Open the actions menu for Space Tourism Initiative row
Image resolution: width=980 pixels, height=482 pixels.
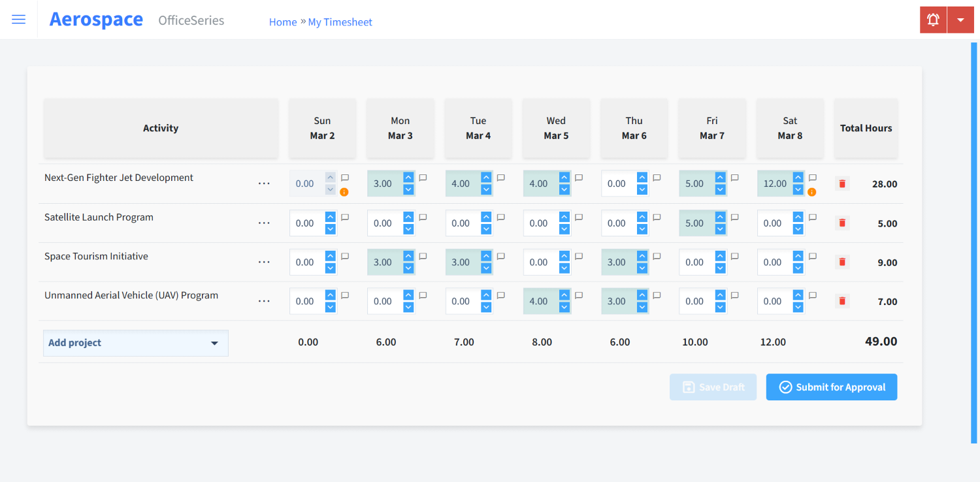click(x=264, y=262)
